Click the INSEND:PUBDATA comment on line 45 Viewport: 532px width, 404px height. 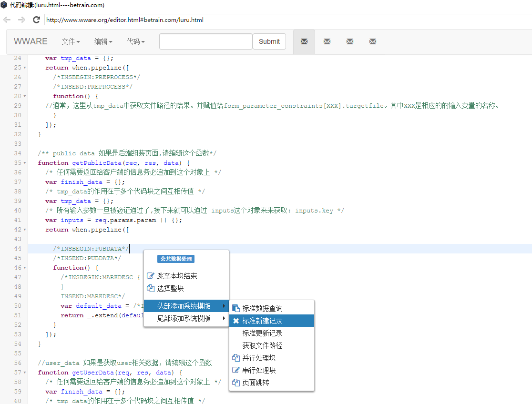click(x=87, y=258)
